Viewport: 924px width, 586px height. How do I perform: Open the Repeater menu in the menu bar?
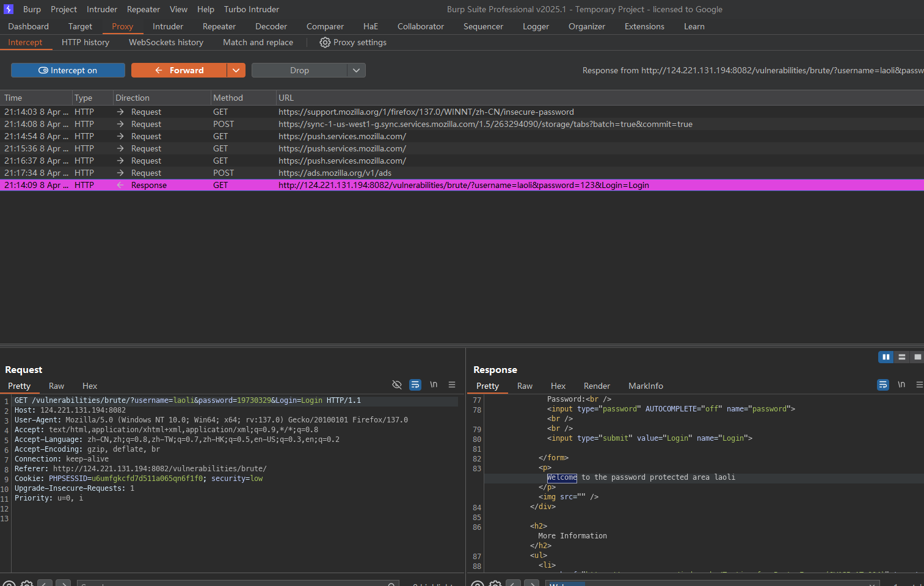[144, 9]
